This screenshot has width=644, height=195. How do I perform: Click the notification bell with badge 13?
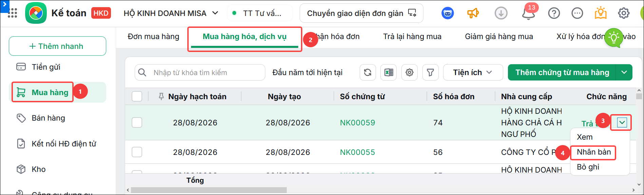(x=529, y=13)
